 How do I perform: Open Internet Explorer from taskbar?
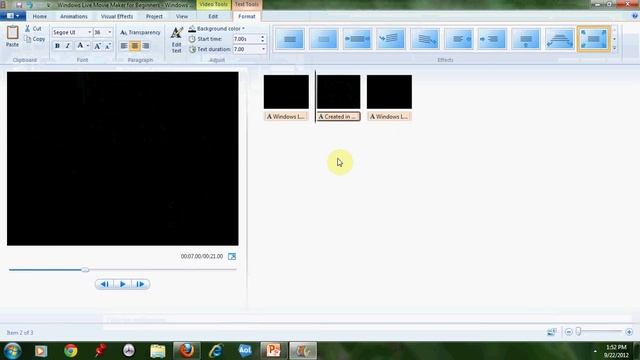click(216, 351)
